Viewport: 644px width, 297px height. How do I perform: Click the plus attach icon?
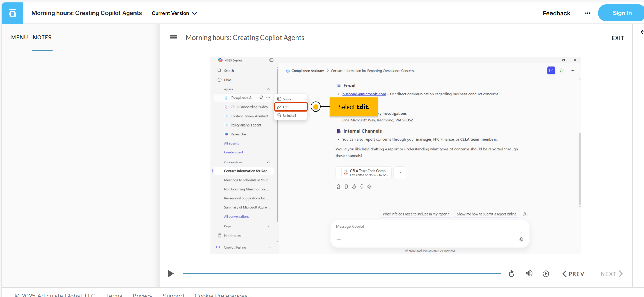339,240
